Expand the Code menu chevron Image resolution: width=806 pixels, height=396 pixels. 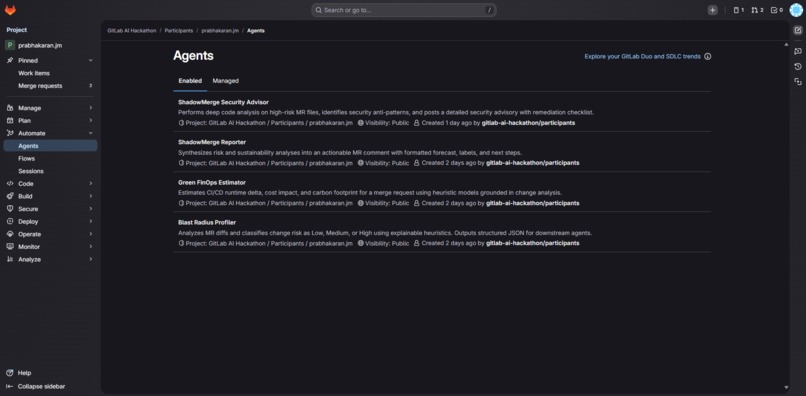click(x=90, y=184)
